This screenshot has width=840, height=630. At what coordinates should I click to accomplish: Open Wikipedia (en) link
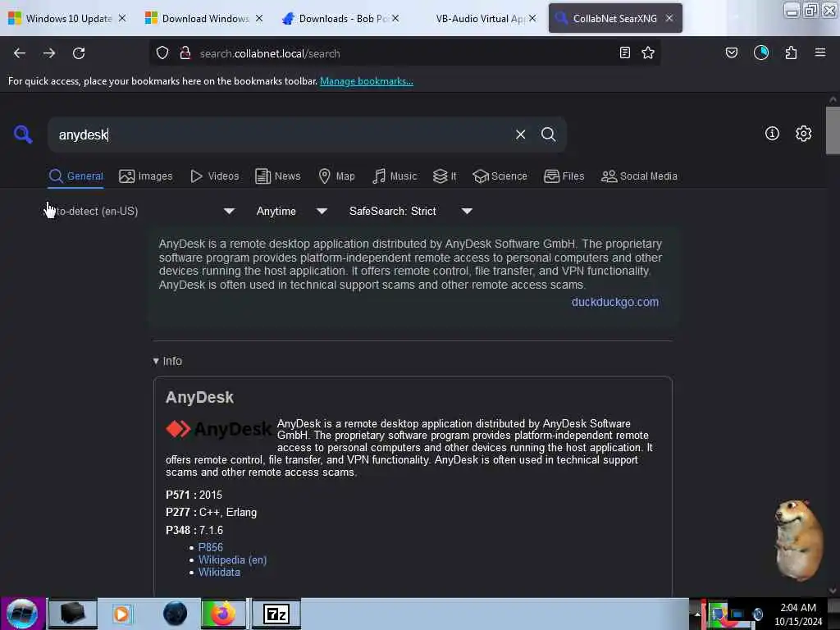pos(232,559)
